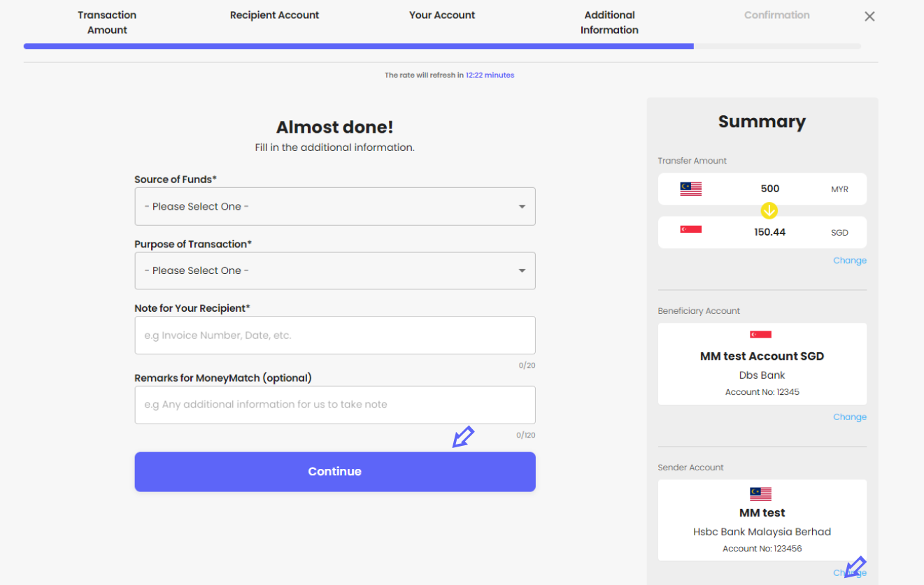Click the 500 MYR amount value

770,189
